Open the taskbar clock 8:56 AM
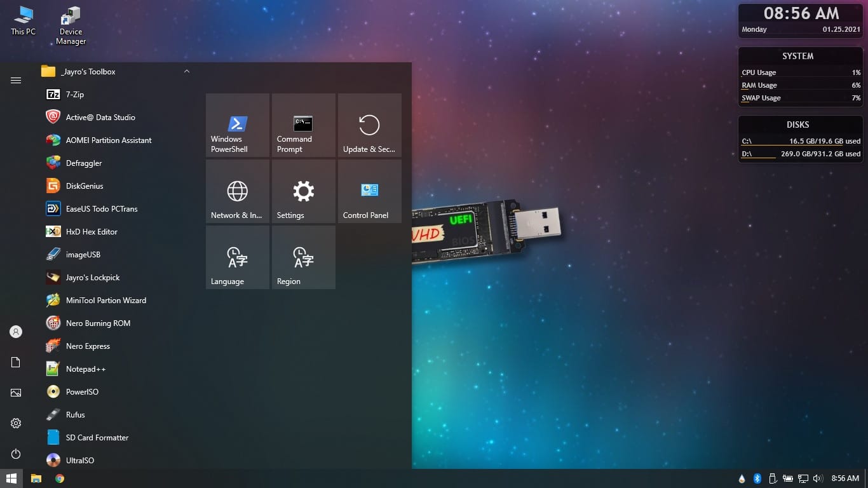 (x=845, y=478)
